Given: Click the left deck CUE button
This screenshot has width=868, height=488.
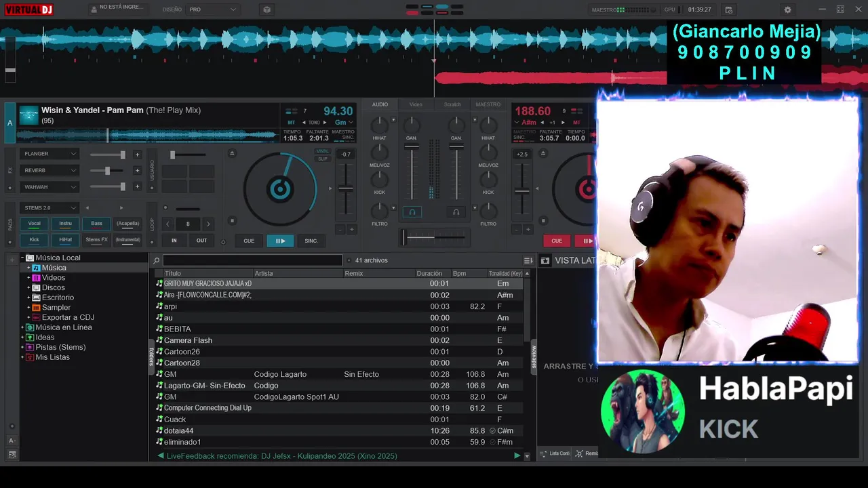Looking at the screenshot, I should 249,241.
